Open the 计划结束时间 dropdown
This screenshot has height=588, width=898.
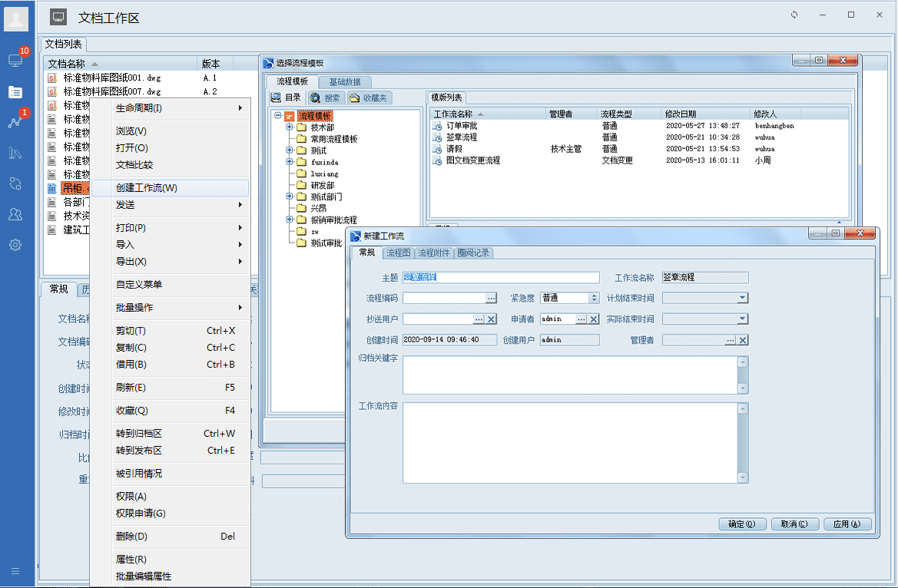742,299
